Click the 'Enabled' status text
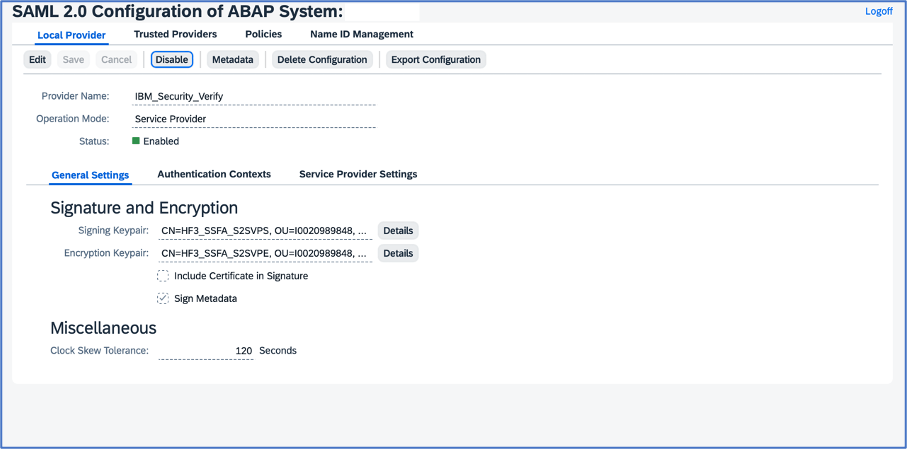The width and height of the screenshot is (908, 450). (x=161, y=141)
